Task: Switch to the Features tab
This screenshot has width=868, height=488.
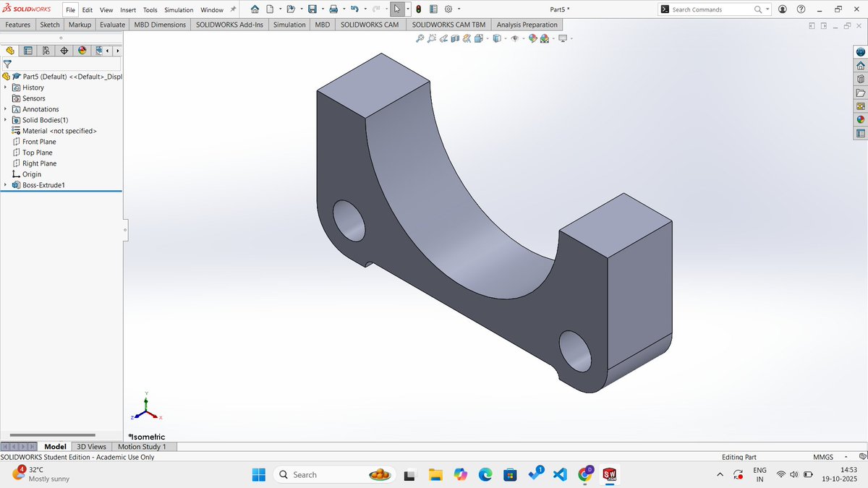Action: click(x=18, y=25)
